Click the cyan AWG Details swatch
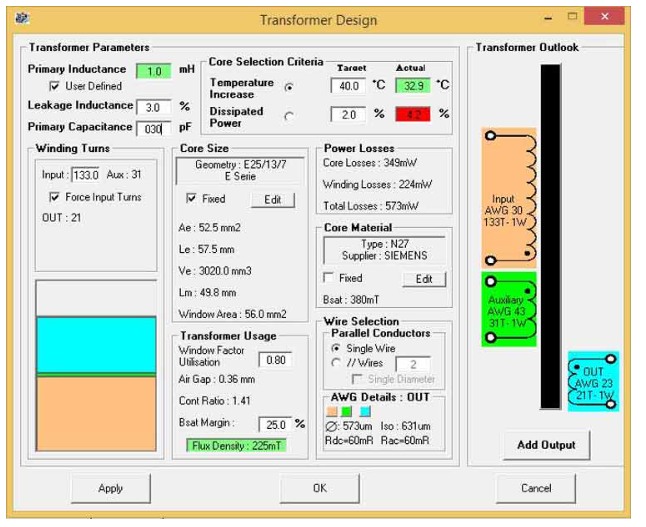646x527 pixels. (x=366, y=410)
